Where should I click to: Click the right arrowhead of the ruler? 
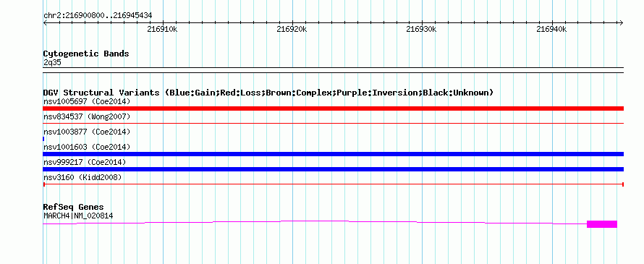click(621, 23)
